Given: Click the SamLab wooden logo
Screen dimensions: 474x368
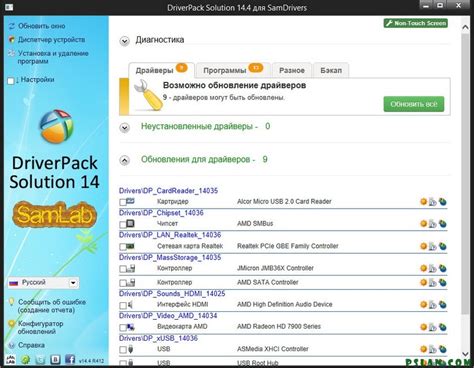Looking at the screenshot, I should coord(54,214).
